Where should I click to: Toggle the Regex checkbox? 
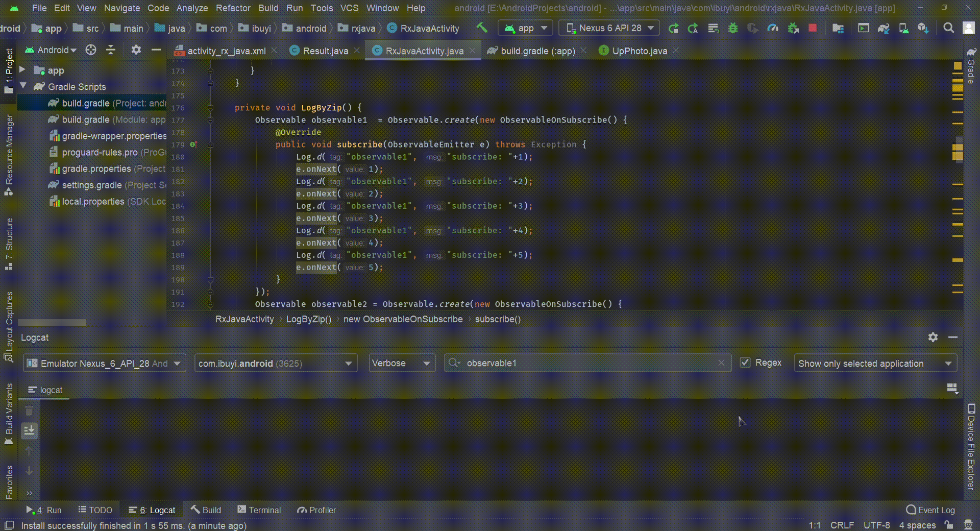click(x=745, y=363)
